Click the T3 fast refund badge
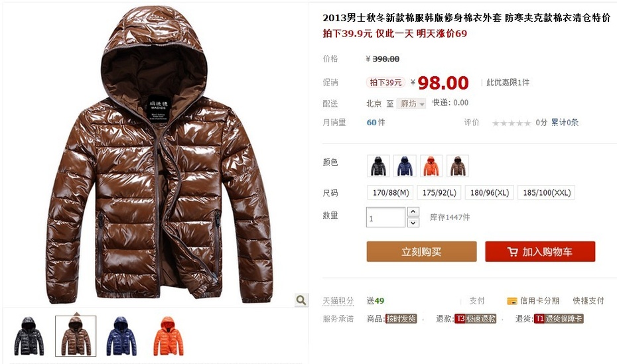 [x=475, y=319]
